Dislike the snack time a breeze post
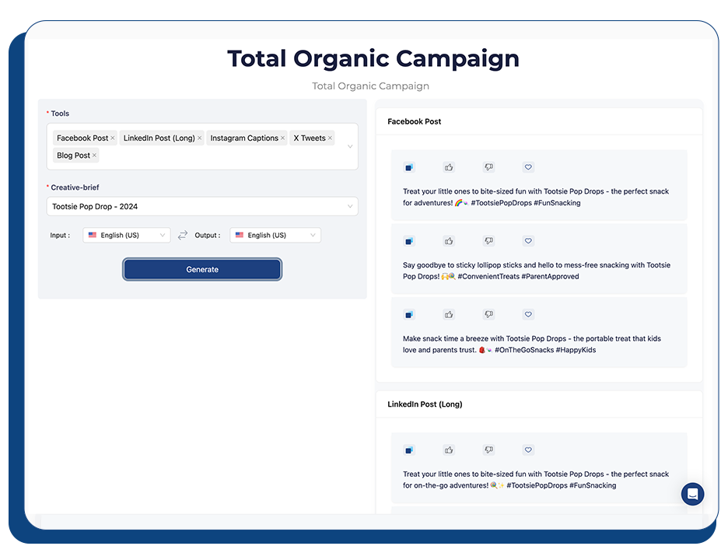The height and width of the screenshot is (560, 728). 488,315
